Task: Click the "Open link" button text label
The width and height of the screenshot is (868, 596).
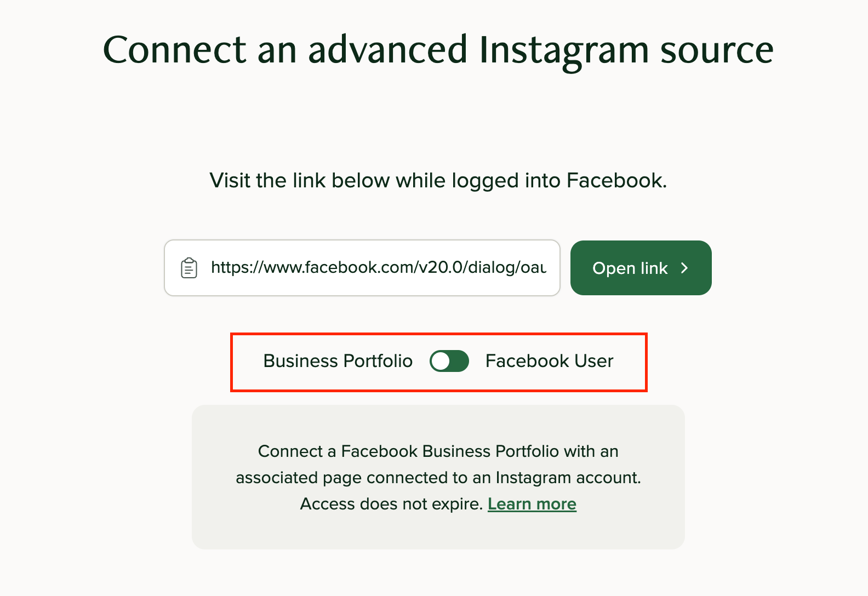Action: click(x=630, y=268)
